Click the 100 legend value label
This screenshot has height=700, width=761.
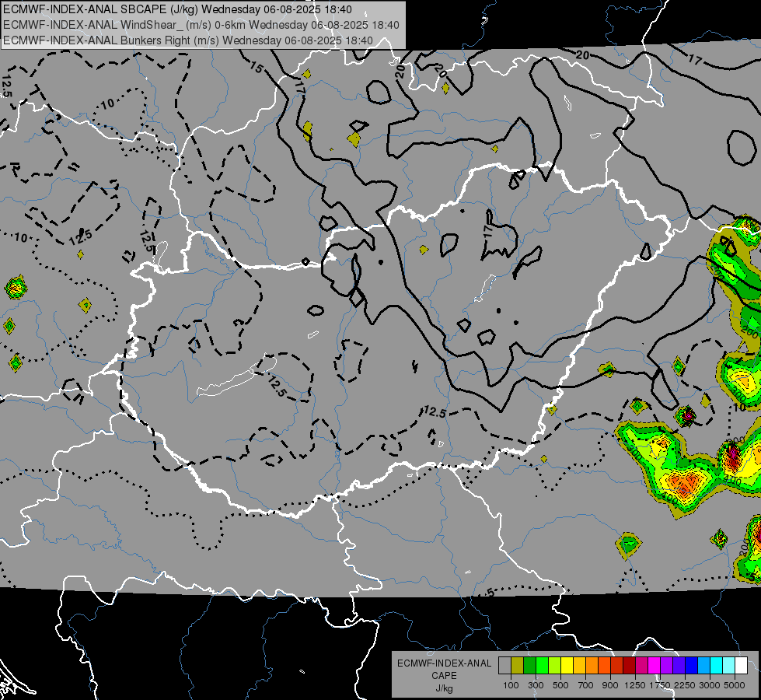pyautogui.click(x=511, y=685)
